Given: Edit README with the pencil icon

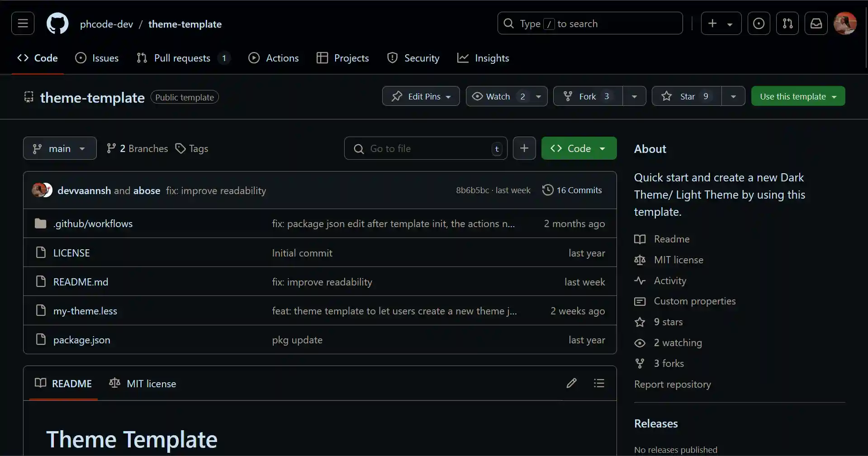Looking at the screenshot, I should pos(571,383).
